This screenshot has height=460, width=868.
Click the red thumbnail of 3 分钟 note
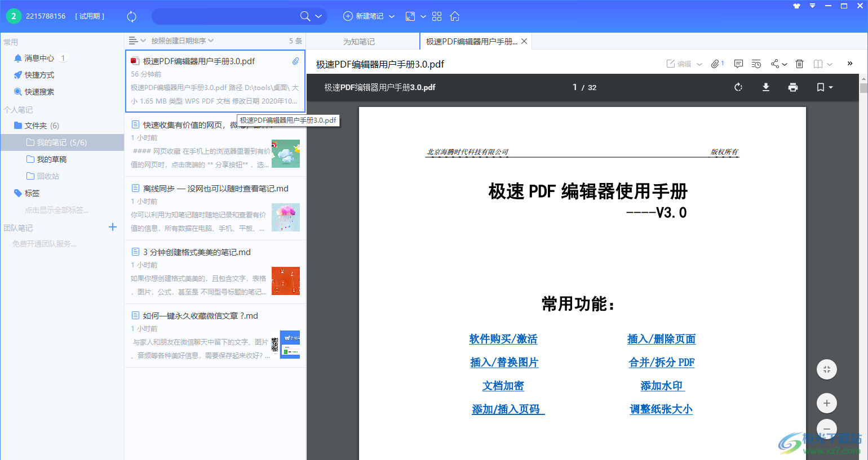[286, 281]
